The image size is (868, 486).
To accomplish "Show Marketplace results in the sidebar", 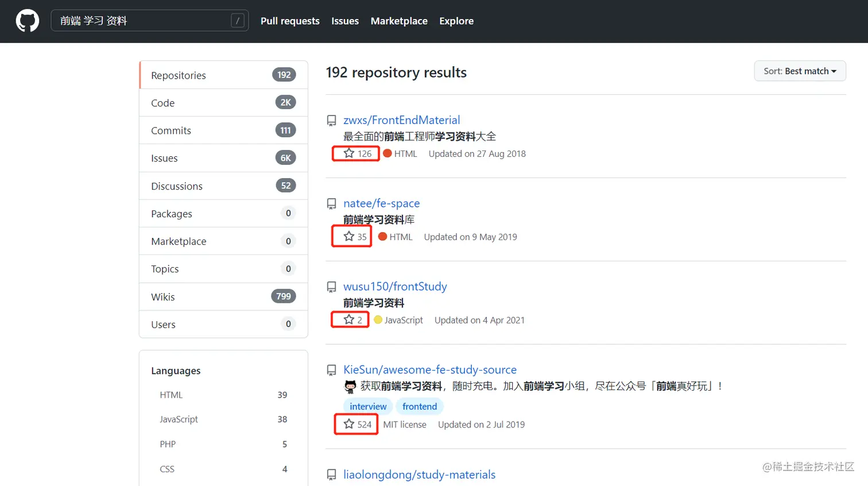I will [224, 241].
